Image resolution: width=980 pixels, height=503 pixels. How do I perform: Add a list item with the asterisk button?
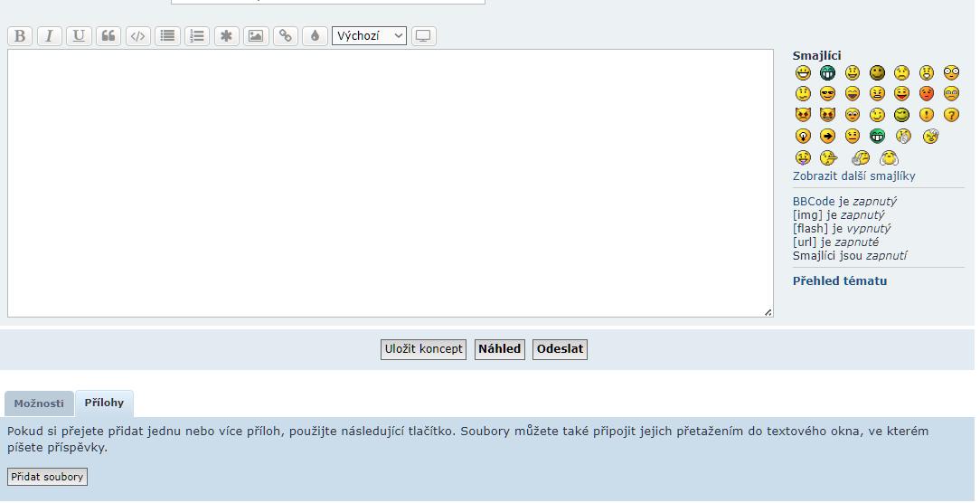[x=226, y=36]
